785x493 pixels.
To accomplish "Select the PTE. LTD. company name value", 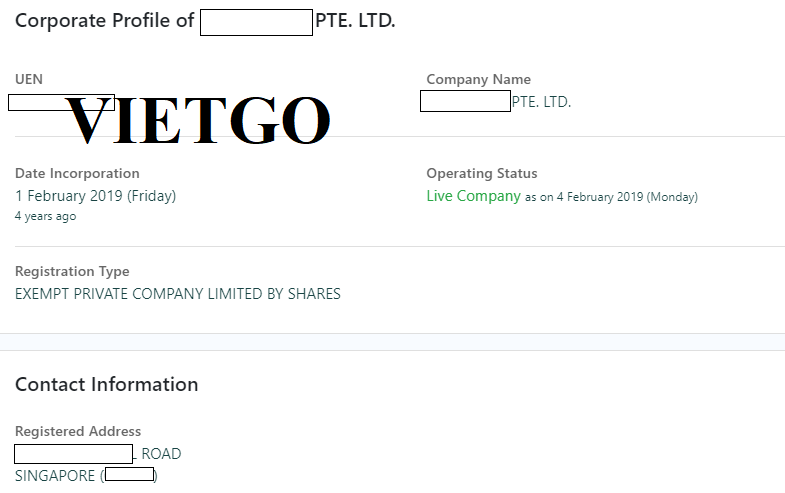I will coord(496,102).
